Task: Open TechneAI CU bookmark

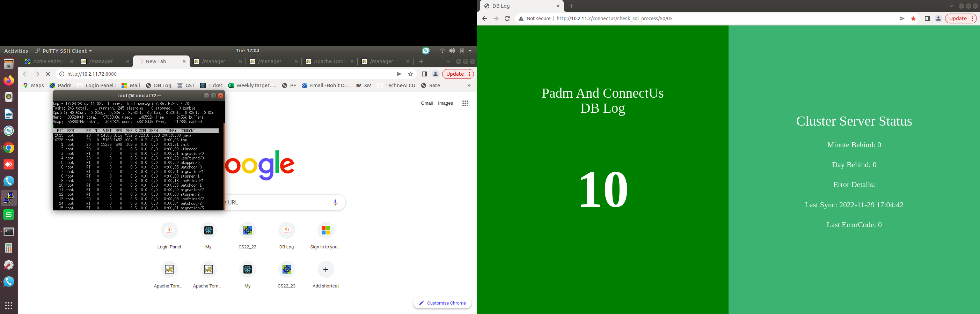Action: (x=396, y=85)
